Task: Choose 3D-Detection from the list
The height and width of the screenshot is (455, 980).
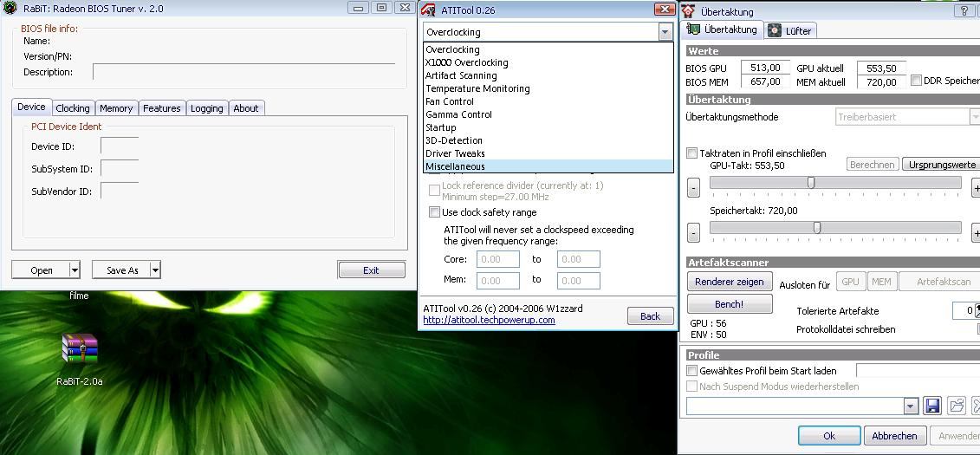Action: point(548,140)
